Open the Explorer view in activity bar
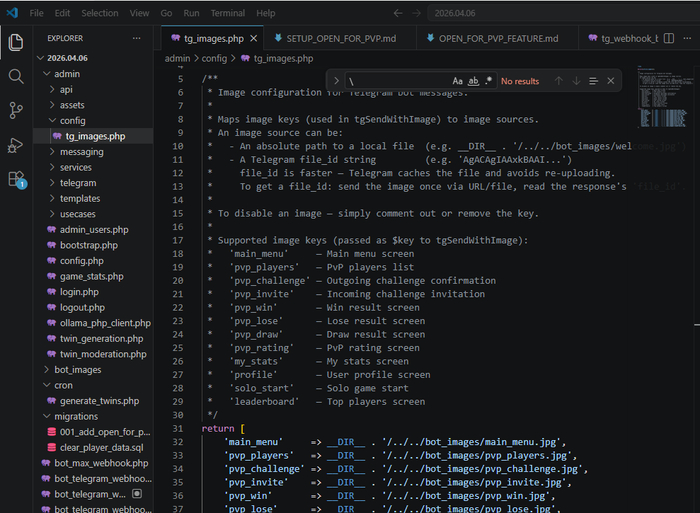This screenshot has width=700, height=513. [15, 42]
